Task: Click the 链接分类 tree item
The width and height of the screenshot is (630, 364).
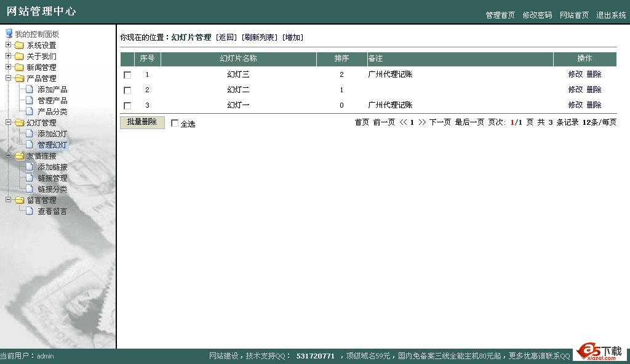Action: coord(52,189)
